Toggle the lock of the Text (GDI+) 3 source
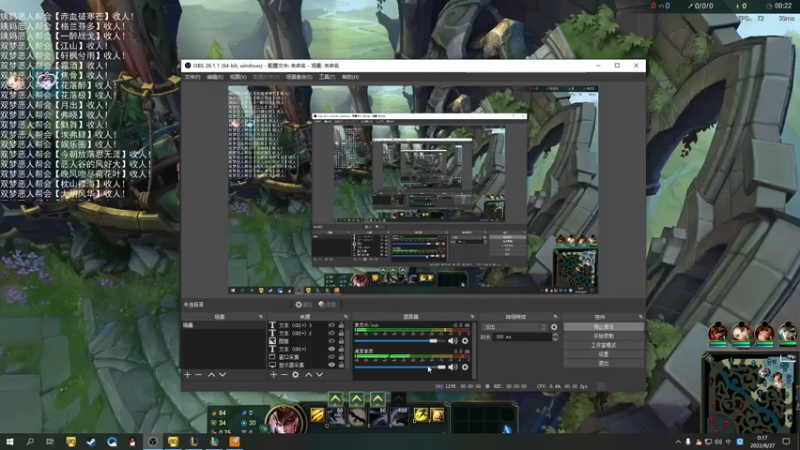The width and height of the screenshot is (800, 450). point(341,325)
